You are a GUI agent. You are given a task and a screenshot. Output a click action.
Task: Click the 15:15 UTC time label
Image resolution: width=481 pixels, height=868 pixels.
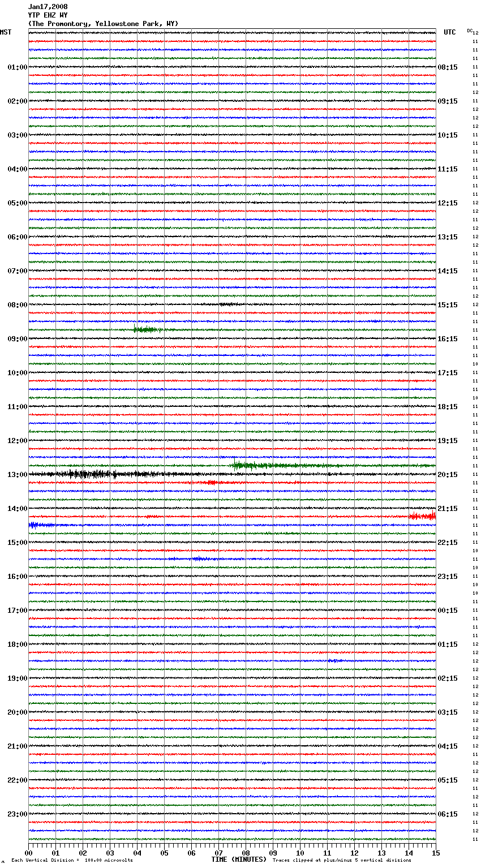point(448,305)
